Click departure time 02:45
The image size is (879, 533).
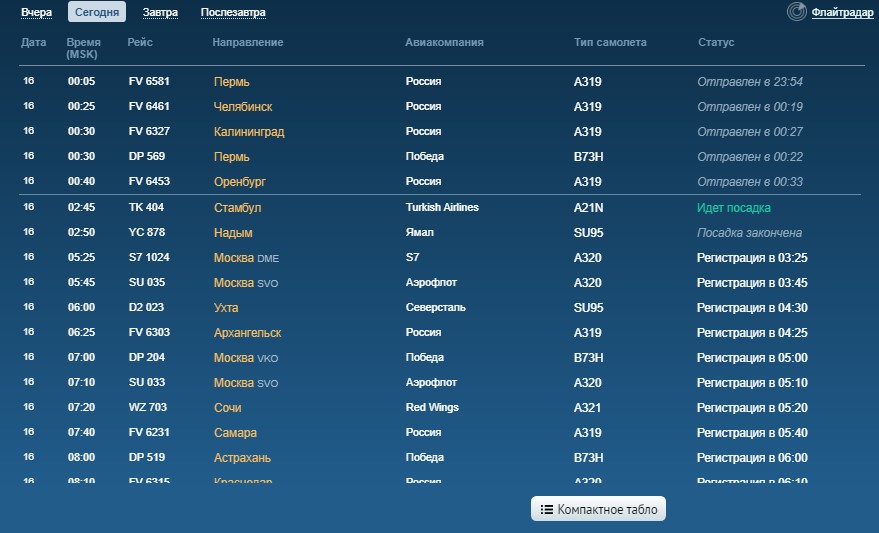pos(81,207)
